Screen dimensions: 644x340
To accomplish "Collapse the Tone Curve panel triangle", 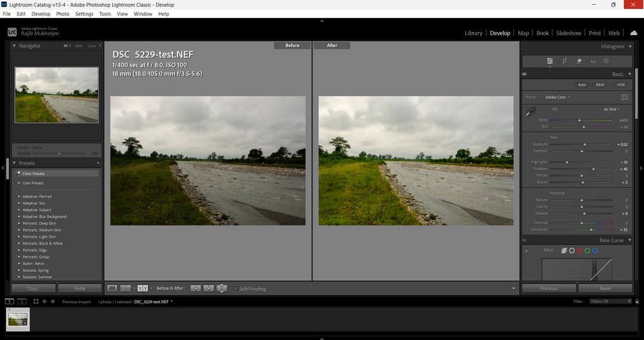I will pyautogui.click(x=630, y=240).
